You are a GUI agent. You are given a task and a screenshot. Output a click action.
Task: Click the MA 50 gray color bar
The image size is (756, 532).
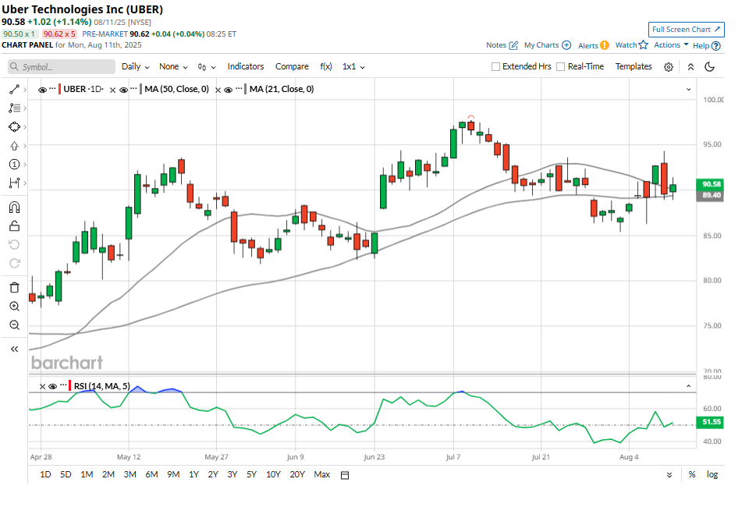(x=140, y=89)
